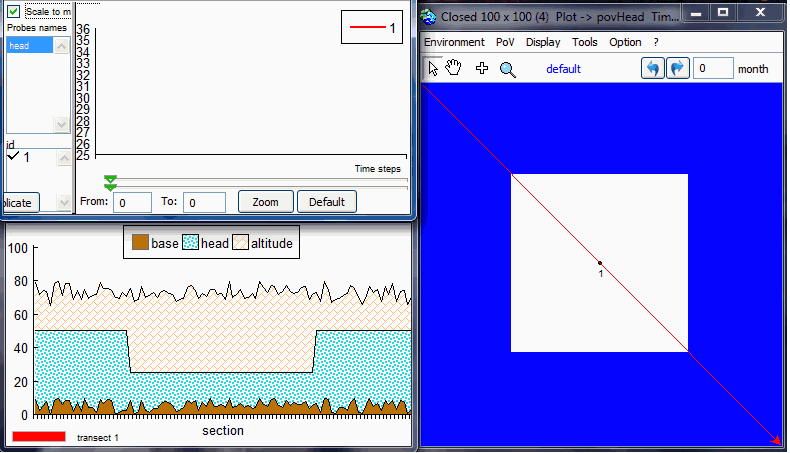
Task: Step back with the left arrow icon
Action: point(653,68)
